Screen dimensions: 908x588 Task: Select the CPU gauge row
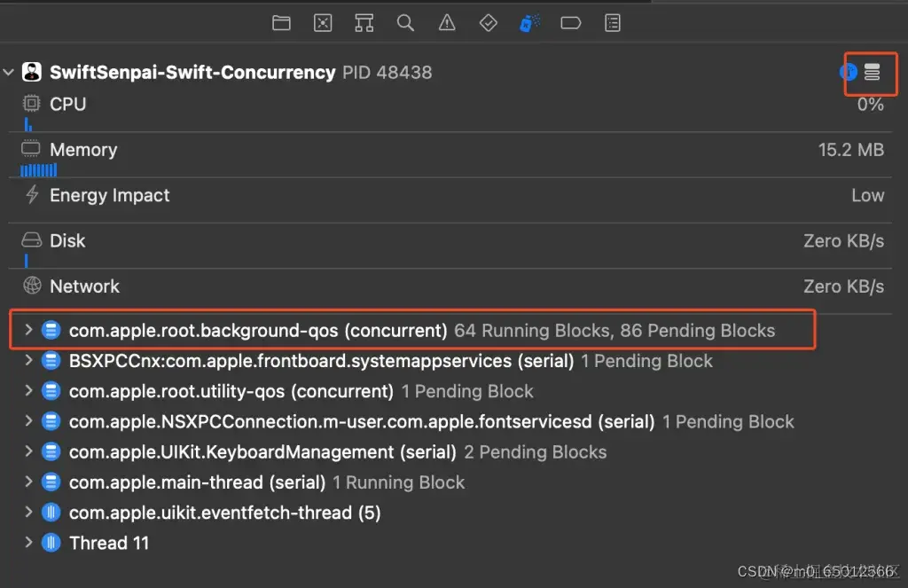[450, 111]
